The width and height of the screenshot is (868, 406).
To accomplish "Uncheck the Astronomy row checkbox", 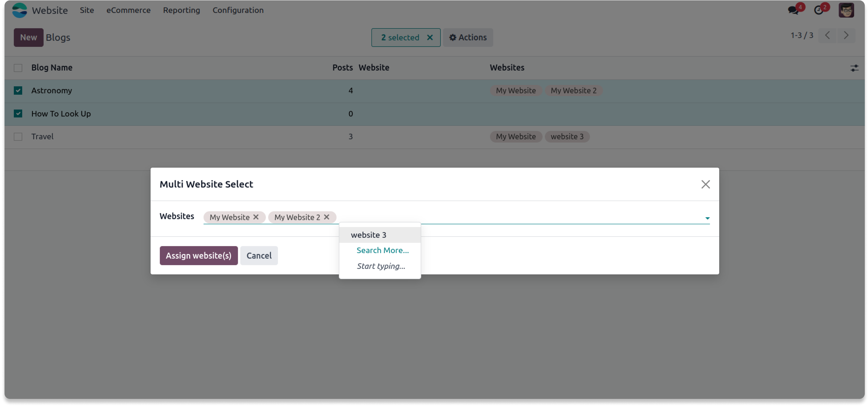I will click(x=18, y=91).
